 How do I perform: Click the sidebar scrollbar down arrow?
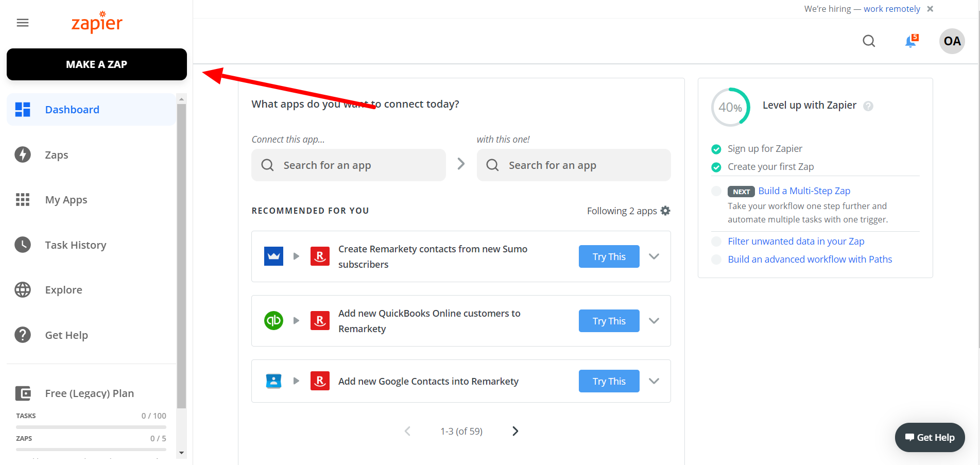pyautogui.click(x=181, y=453)
